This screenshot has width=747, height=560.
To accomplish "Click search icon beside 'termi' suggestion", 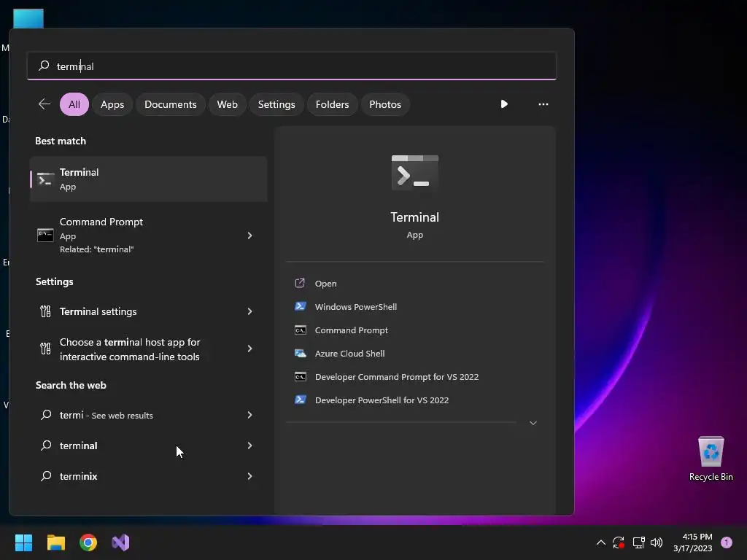I will click(46, 415).
